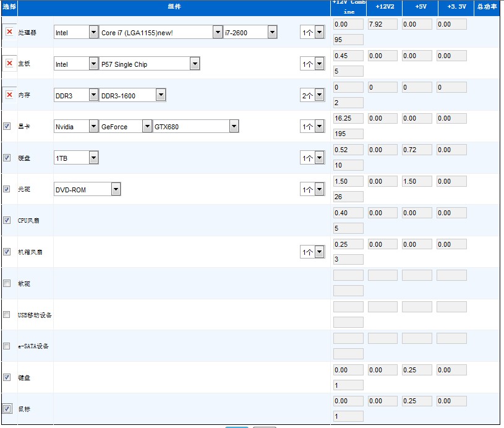Toggle the 机箱风扇 checkbox

point(7,252)
